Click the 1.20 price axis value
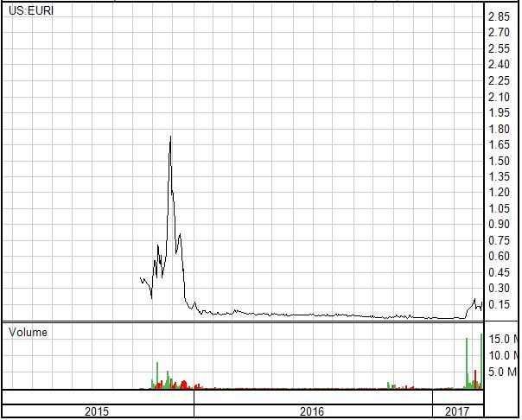This screenshot has height=420, width=522. point(499,193)
